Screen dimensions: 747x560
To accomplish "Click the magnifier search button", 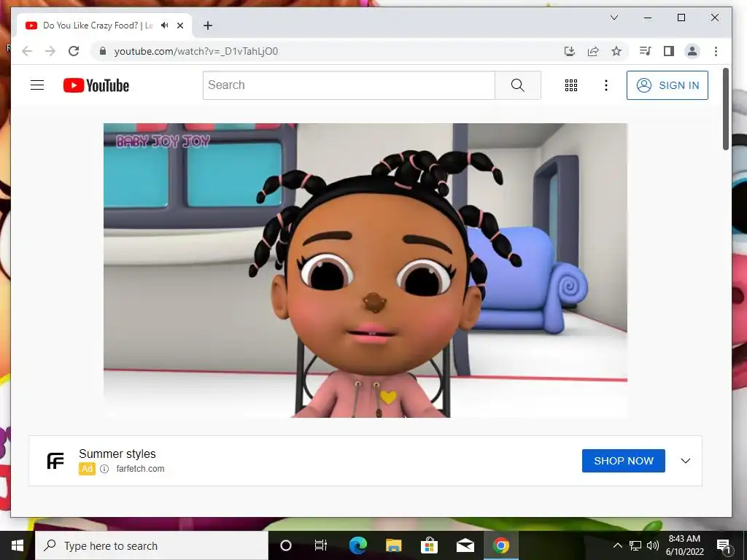I will [x=518, y=85].
